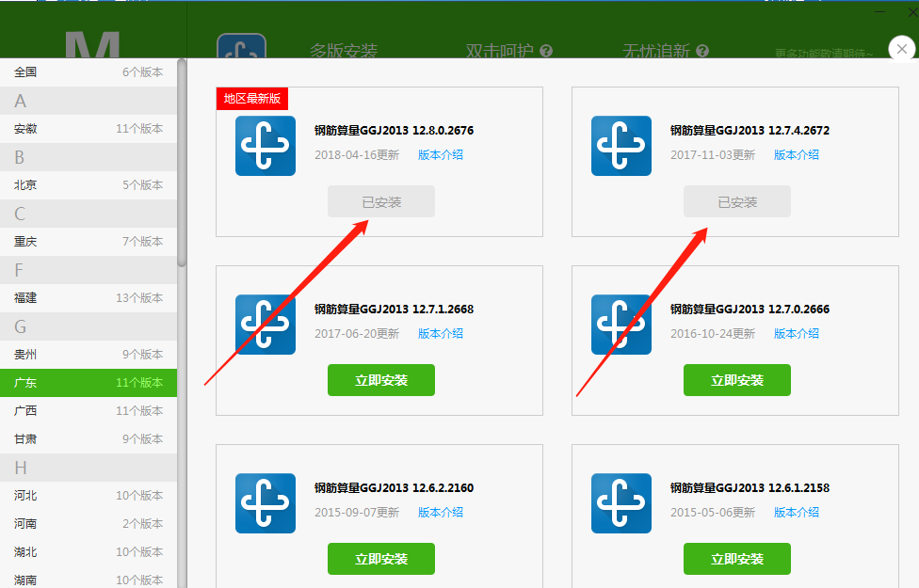Click title 钢筋算量GGJ2013 12.7.1.2668
The image size is (919, 588).
(x=394, y=309)
